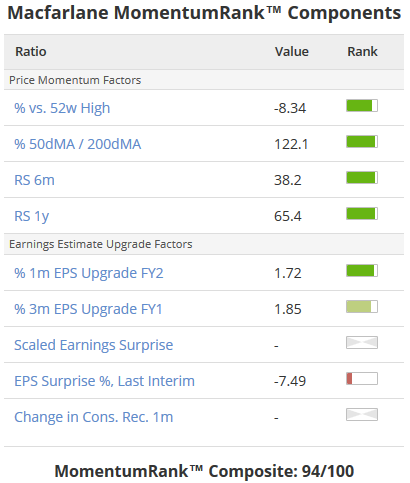
Task: Click Change in Cons. Rec. 1m link
Action: 94,417
